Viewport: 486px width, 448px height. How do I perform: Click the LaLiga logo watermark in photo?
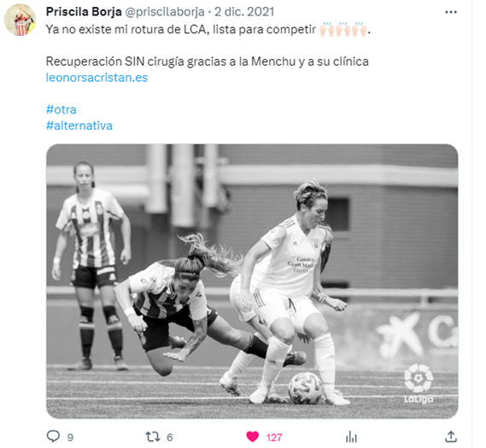(x=419, y=384)
